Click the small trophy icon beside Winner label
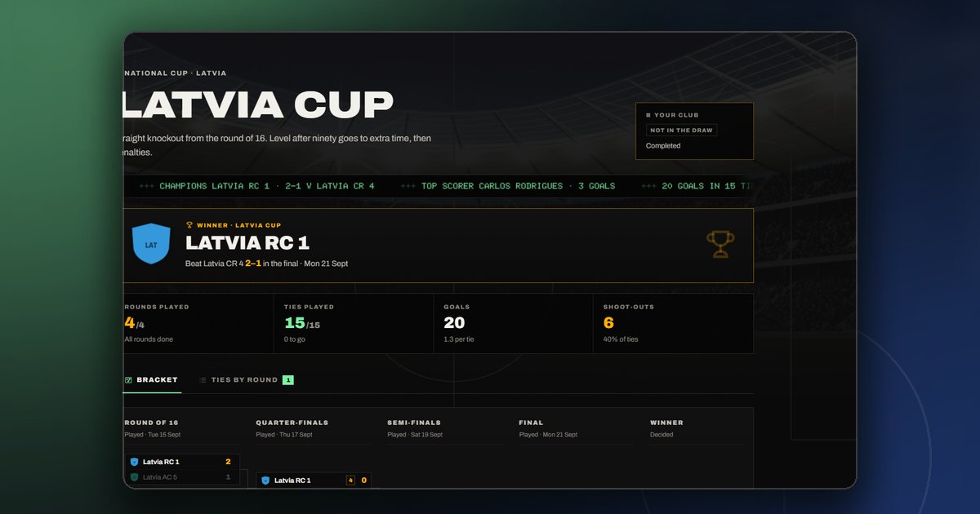 (189, 225)
